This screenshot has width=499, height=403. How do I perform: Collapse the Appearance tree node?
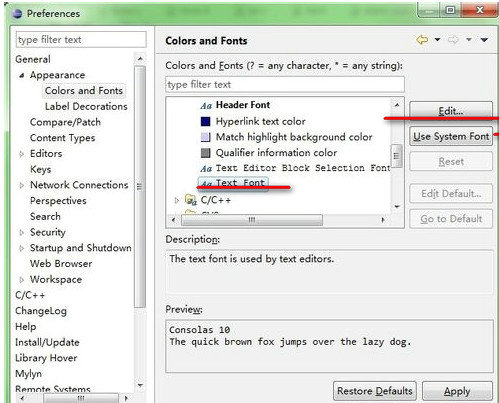click(22, 75)
